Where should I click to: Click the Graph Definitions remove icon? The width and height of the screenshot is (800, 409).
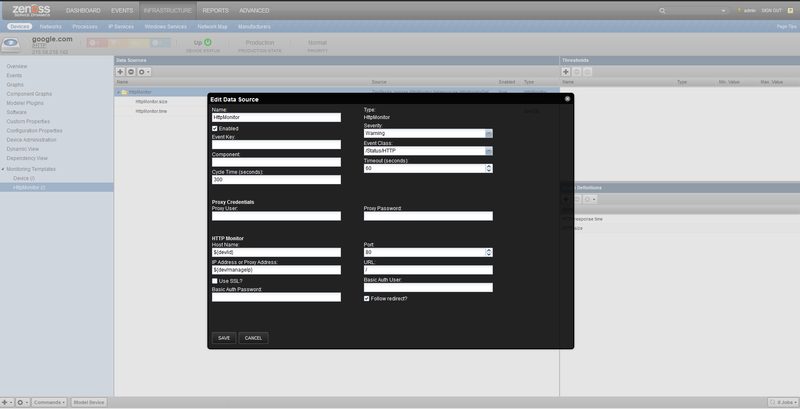click(577, 199)
